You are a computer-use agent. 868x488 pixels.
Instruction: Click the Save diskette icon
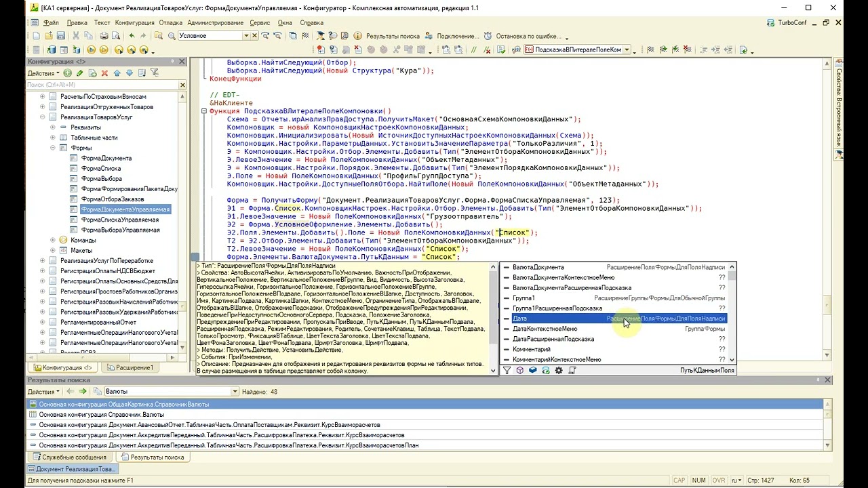pos(60,36)
